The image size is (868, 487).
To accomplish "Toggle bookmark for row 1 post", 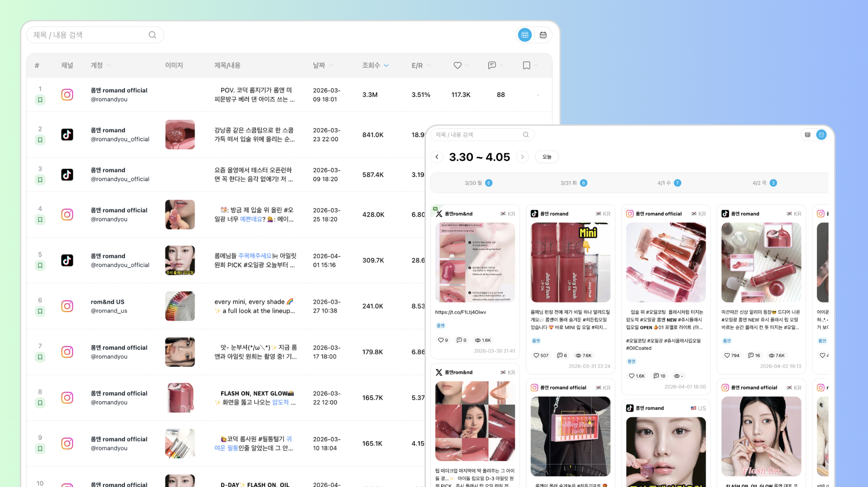I will [x=40, y=100].
